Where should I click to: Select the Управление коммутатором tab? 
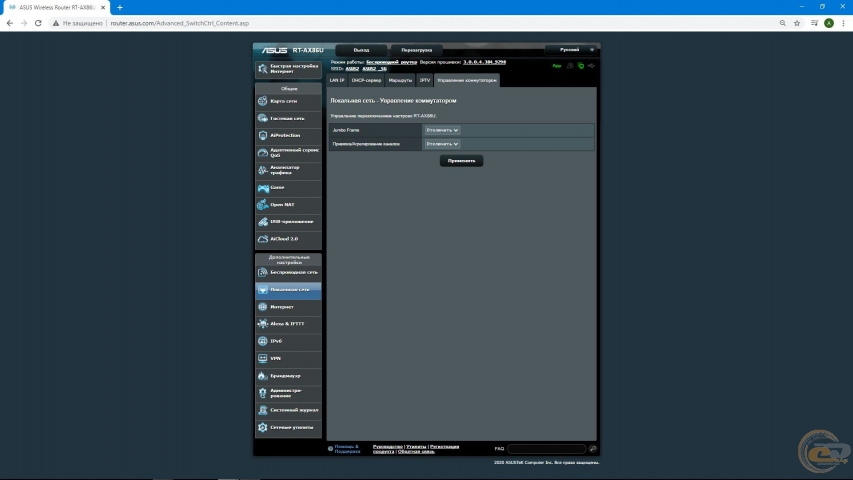[x=467, y=81]
